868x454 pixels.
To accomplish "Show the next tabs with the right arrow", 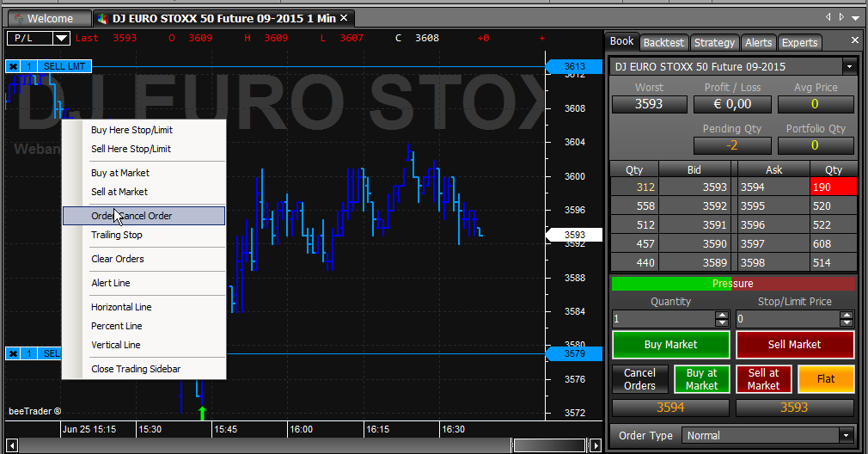I will pyautogui.click(x=841, y=17).
